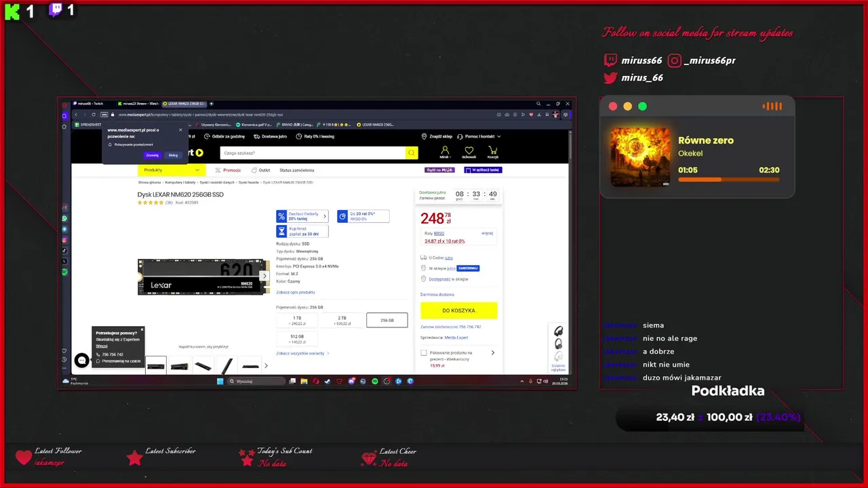
Task: Open bookmarks heart in Opera sidebar bottom
Action: [64, 350]
